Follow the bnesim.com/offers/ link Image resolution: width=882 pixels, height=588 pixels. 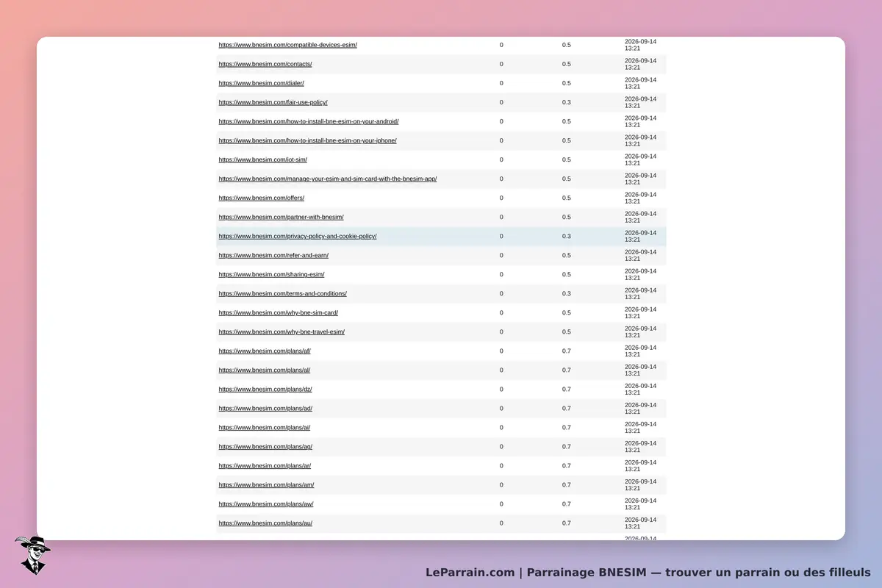click(x=262, y=198)
